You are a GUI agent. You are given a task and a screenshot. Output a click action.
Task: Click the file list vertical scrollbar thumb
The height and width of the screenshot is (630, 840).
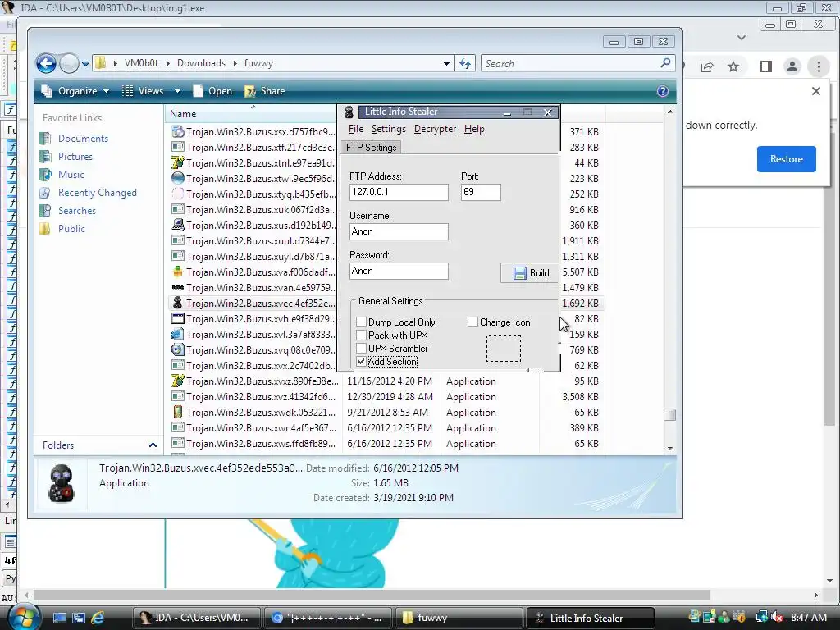669,414
